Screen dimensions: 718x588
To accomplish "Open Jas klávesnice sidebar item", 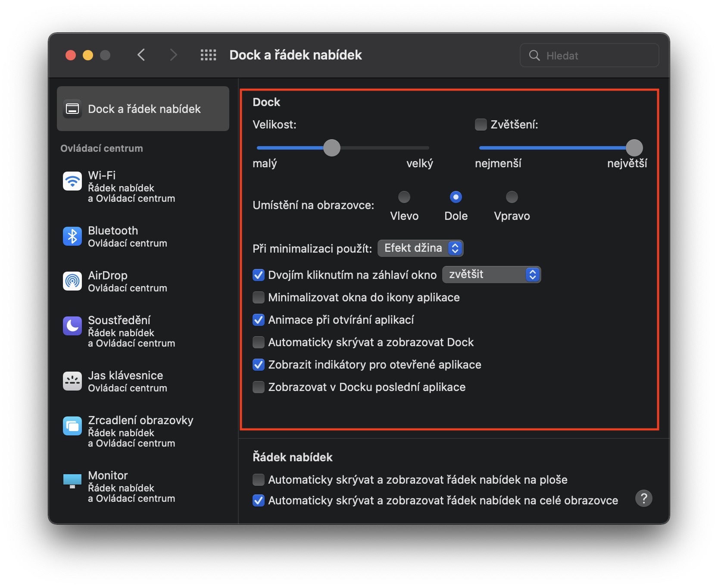I will pos(143,381).
